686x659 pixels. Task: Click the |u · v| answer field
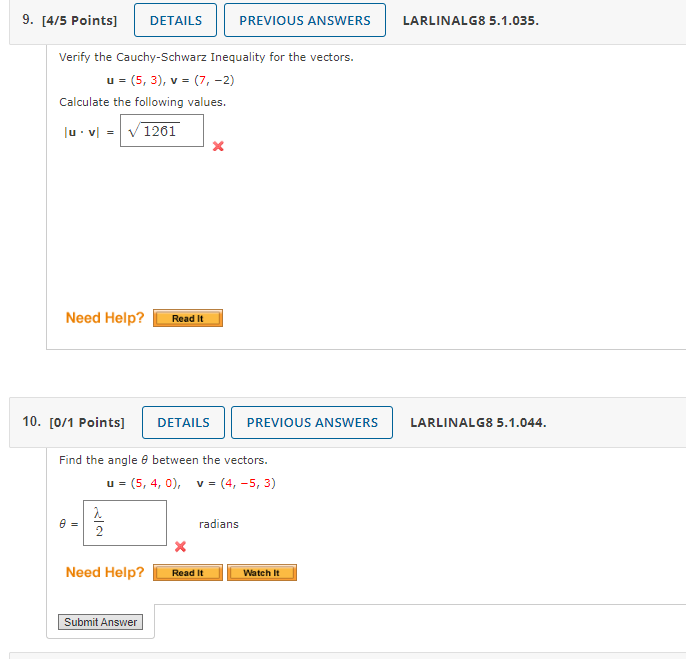[162, 130]
